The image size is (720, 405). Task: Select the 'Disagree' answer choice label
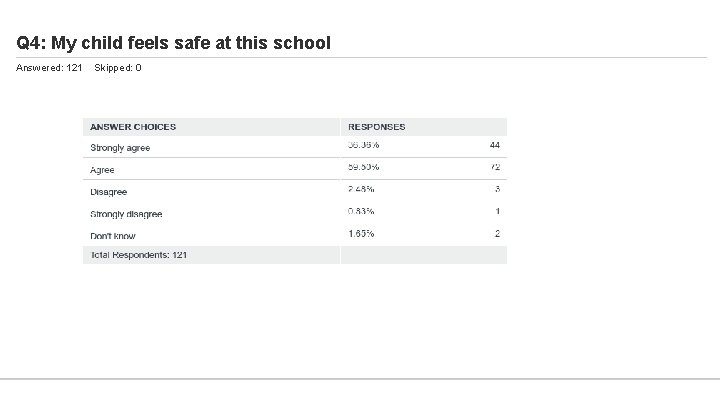[x=109, y=192]
